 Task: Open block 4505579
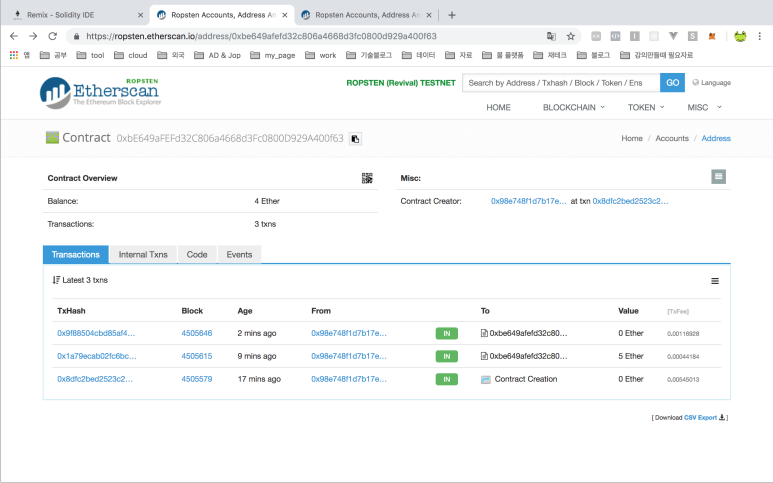(197, 379)
